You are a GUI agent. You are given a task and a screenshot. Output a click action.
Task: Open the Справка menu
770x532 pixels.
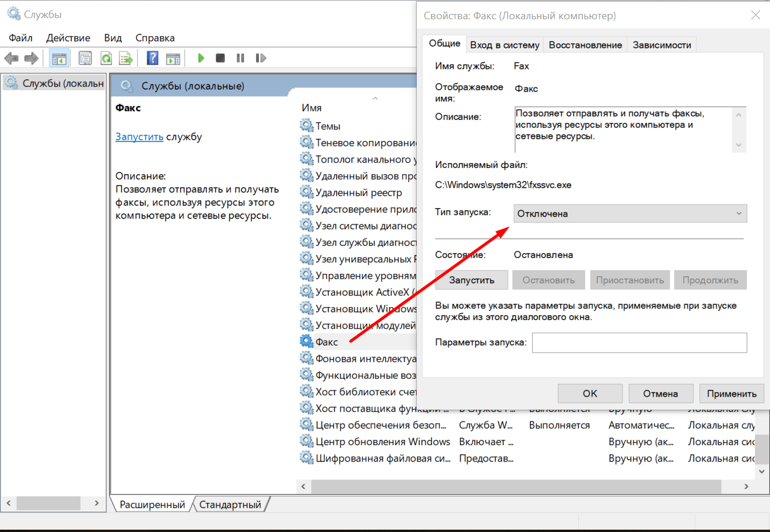(x=155, y=38)
